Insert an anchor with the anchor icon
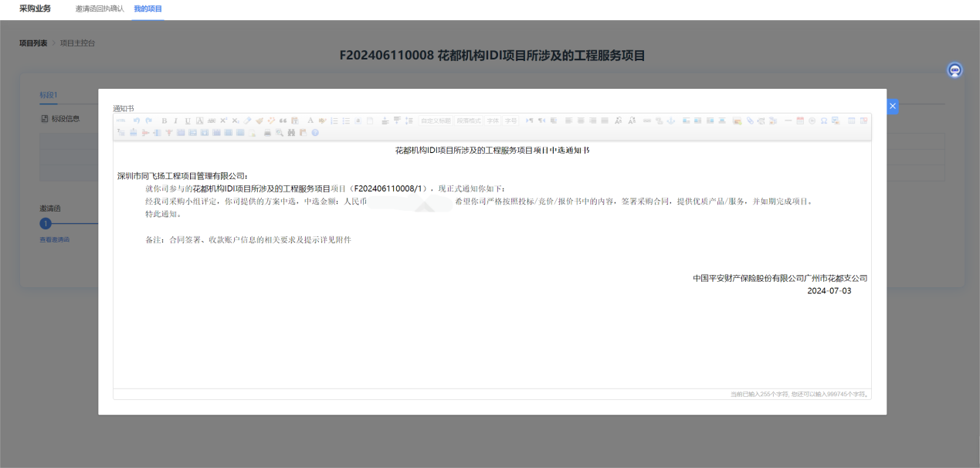 670,120
